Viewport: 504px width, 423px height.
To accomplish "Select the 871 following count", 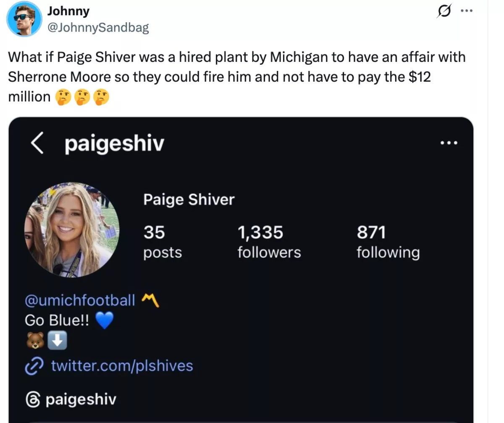I will (388, 242).
